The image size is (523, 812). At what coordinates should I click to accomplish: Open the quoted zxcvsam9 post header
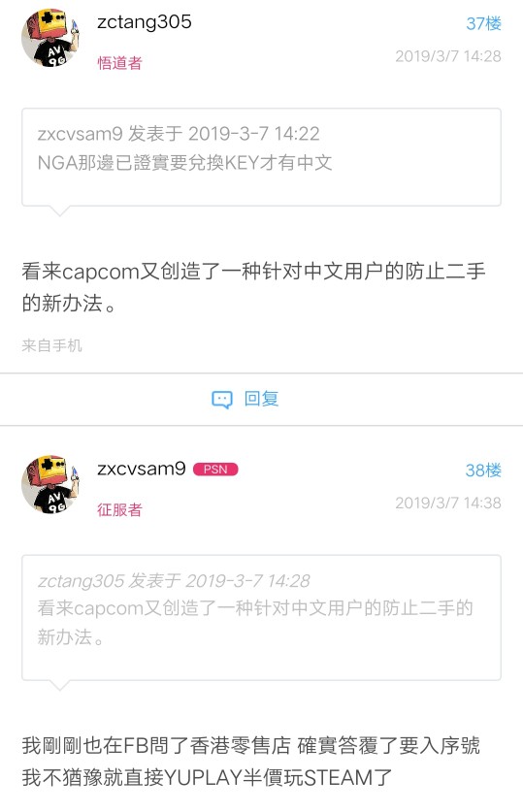(179, 134)
